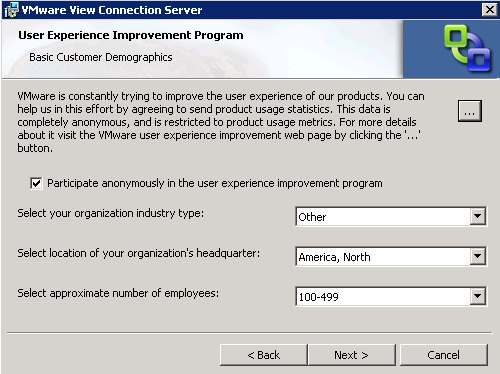Click 'Select location of your organization's headquarter:' label
Image resolution: width=500 pixels, height=374 pixels.
point(139,253)
